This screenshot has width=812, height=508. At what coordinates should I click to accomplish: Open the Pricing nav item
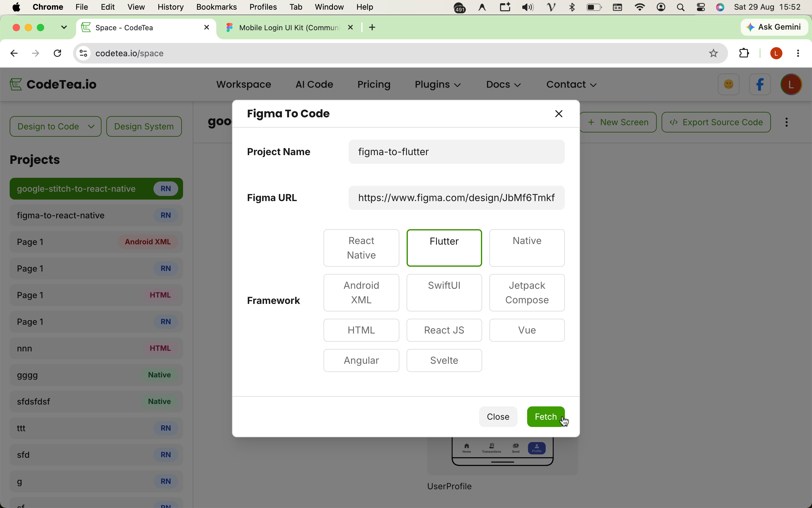pyautogui.click(x=374, y=84)
